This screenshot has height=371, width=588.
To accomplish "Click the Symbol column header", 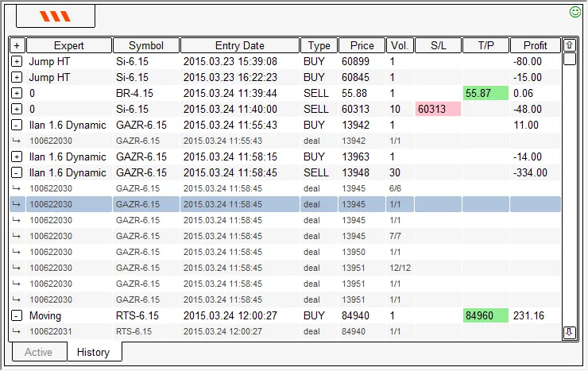I will point(146,45).
